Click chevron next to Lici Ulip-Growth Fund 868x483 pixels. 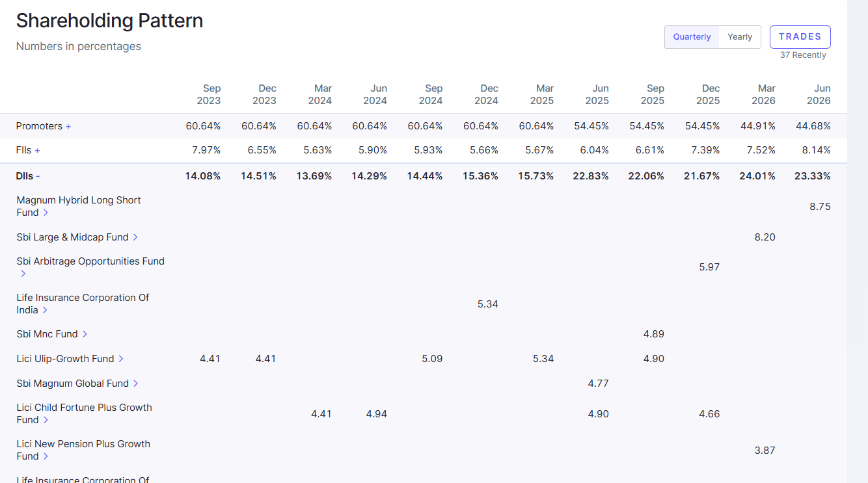pyautogui.click(x=121, y=359)
